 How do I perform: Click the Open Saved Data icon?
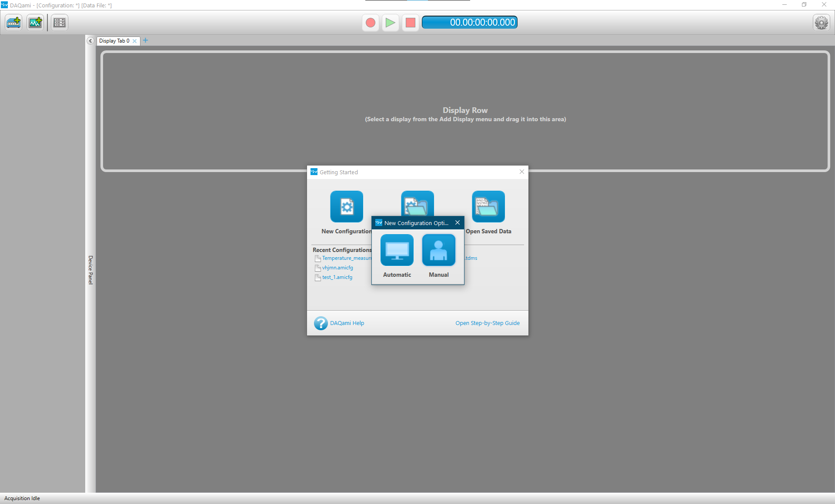488,206
